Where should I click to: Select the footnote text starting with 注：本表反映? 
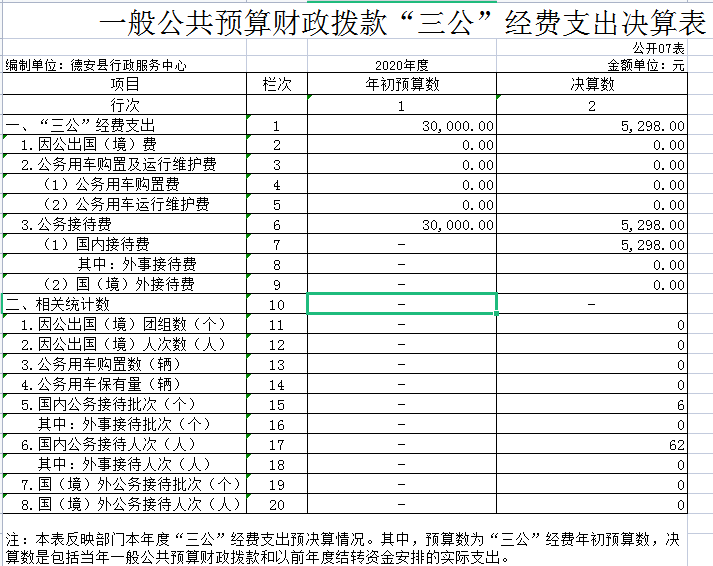[x=346, y=548]
